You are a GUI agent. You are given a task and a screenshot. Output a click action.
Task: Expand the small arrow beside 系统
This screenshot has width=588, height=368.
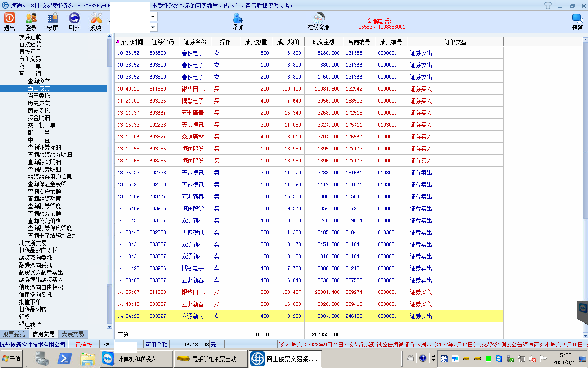pos(109,22)
